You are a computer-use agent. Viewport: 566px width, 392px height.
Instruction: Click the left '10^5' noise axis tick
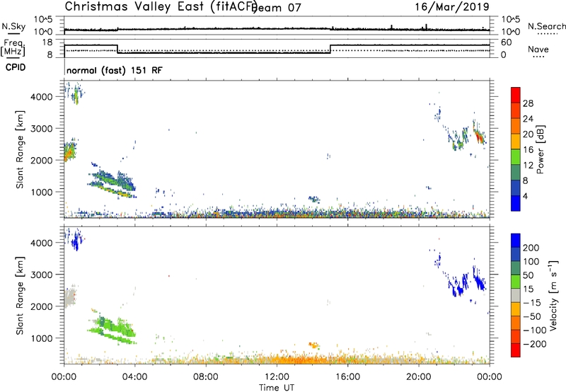coord(43,20)
